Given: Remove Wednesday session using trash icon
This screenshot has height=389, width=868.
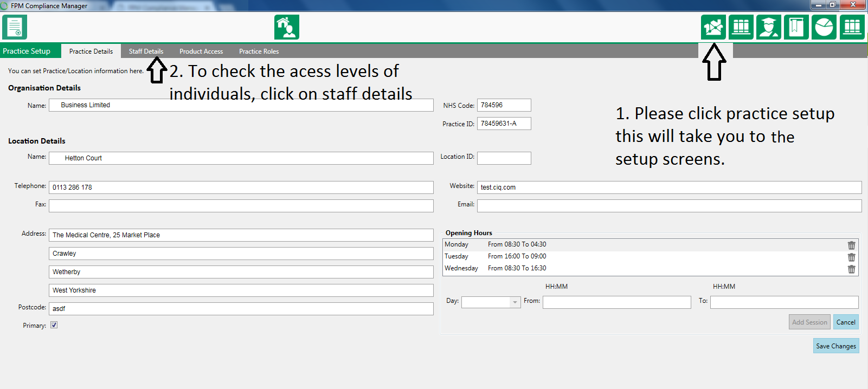Looking at the screenshot, I should point(851,269).
